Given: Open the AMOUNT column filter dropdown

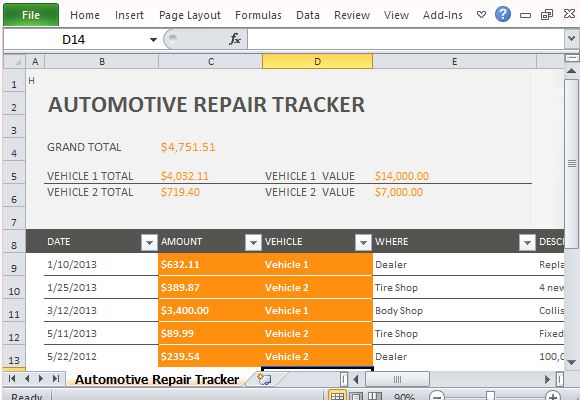Looking at the screenshot, I should point(253,243).
